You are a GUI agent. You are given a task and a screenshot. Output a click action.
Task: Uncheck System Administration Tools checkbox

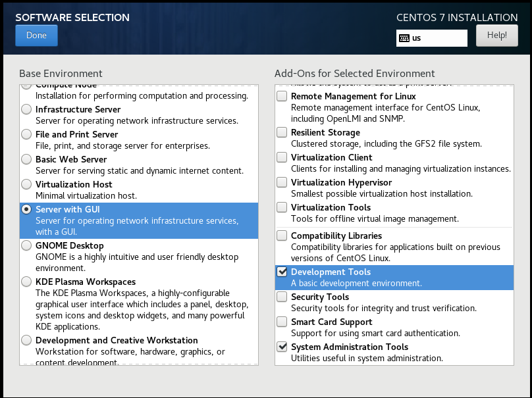(x=282, y=347)
